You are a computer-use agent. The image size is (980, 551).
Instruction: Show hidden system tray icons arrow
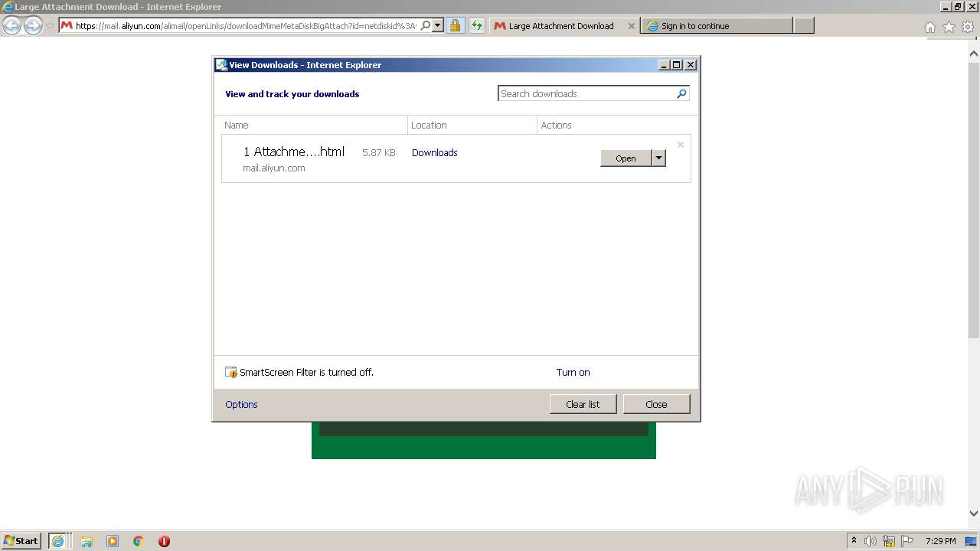pos(854,541)
